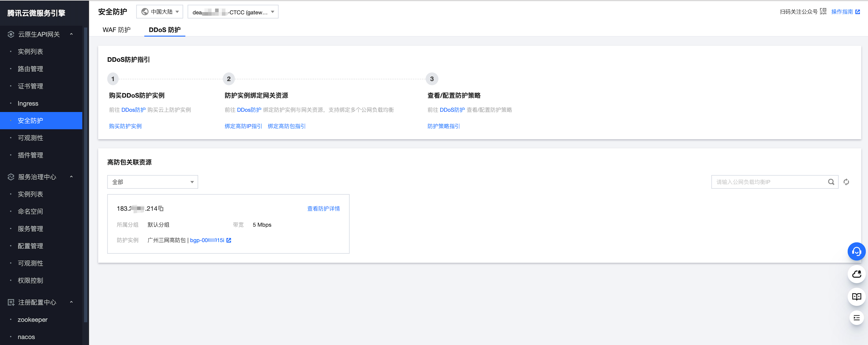
Task: Click the floating list menu icon button
Action: tap(856, 318)
